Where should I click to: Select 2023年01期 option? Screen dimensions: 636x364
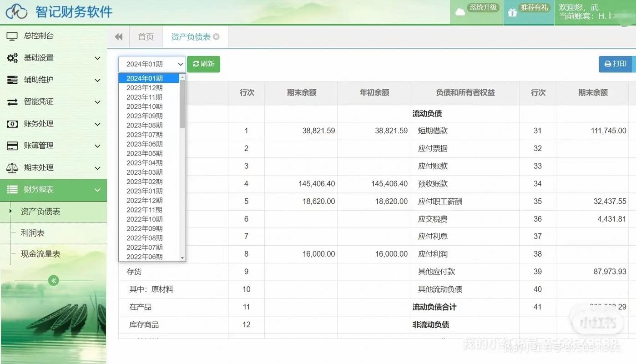(x=149, y=191)
